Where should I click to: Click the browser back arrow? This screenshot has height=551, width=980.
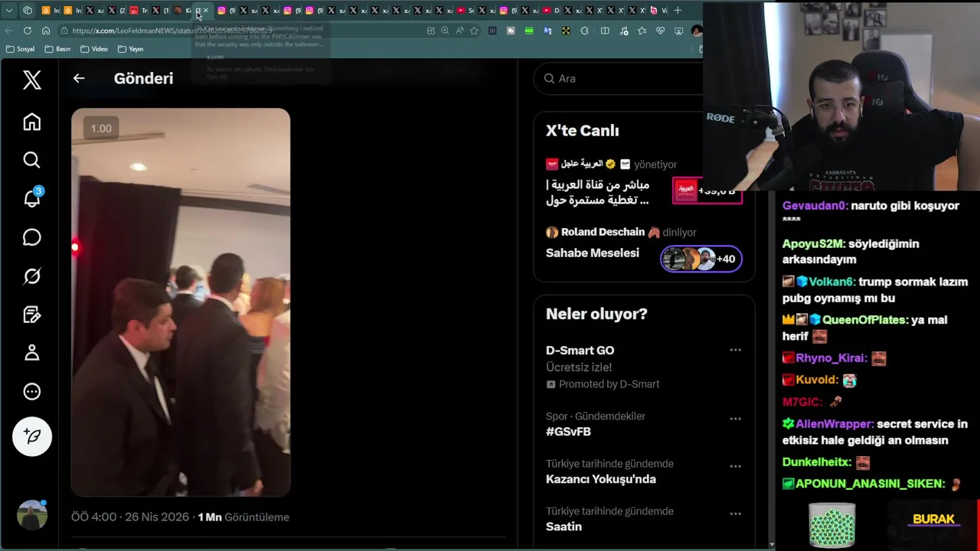(8, 31)
